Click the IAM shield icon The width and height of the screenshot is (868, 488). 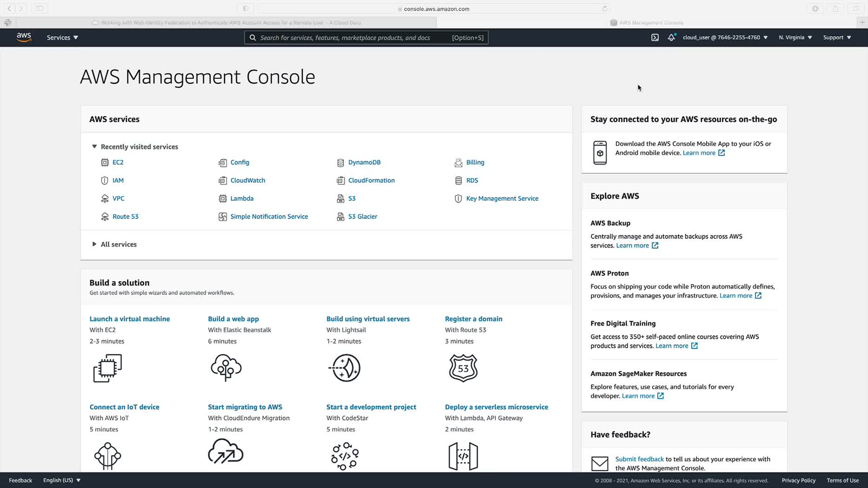point(105,180)
